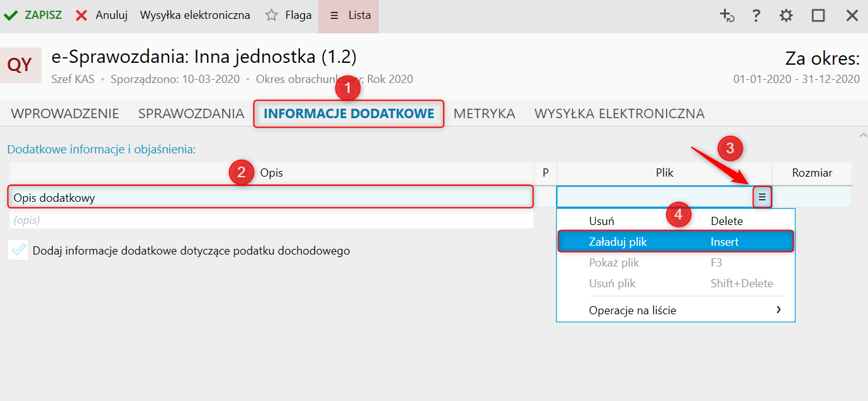Choose Usuń in the context menu

(x=602, y=221)
